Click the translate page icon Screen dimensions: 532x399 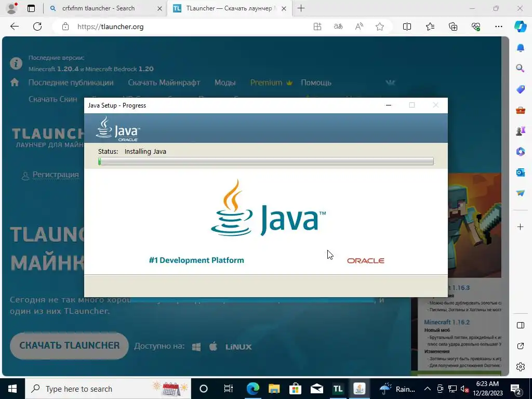(338, 26)
